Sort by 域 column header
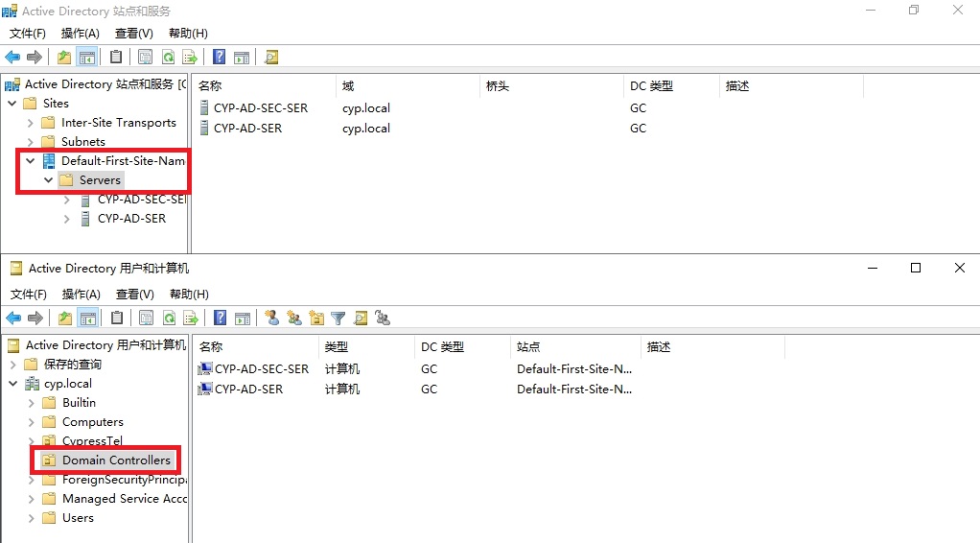 coord(408,85)
